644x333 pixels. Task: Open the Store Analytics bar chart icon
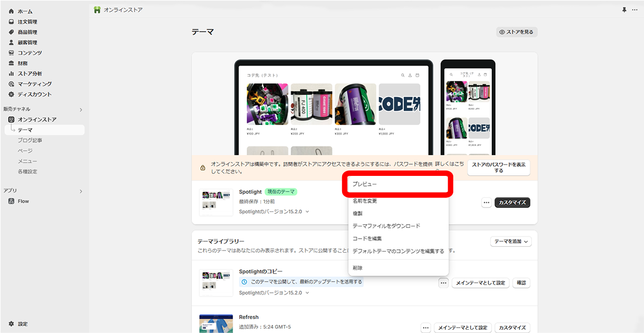tap(11, 73)
